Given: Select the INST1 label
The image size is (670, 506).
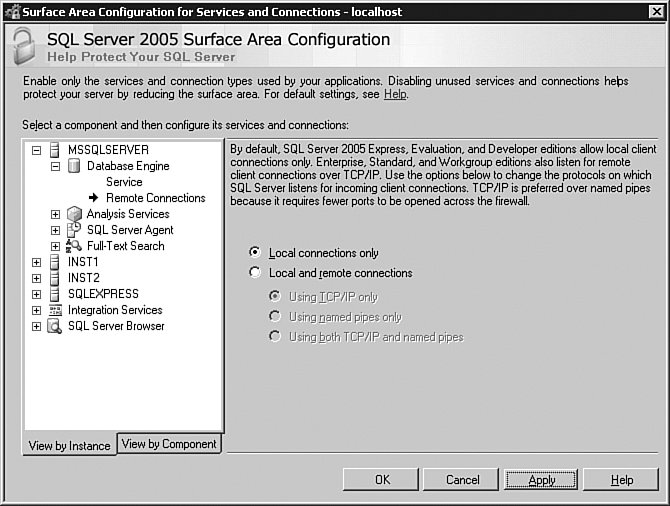Looking at the screenshot, I should pyautogui.click(x=83, y=262).
